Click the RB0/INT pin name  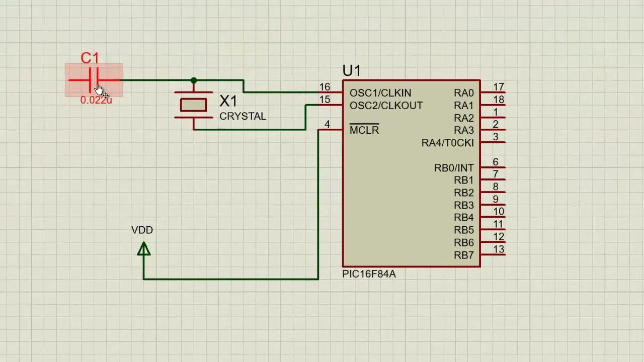[454, 168]
